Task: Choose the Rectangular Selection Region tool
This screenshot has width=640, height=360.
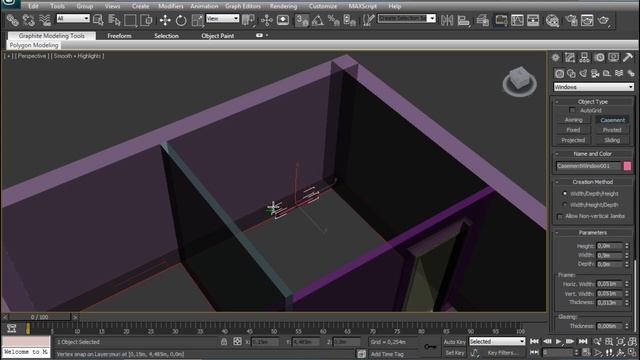Action: (130, 20)
